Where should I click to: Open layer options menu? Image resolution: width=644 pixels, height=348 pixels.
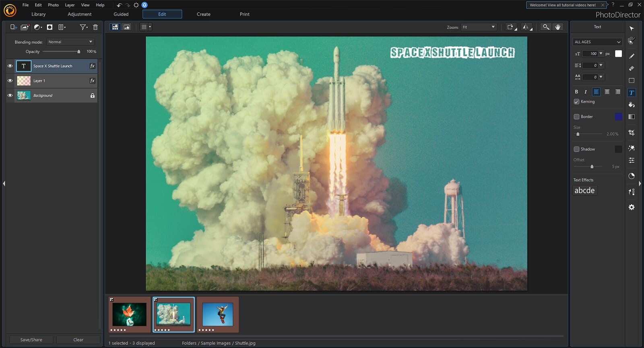pyautogui.click(x=62, y=27)
